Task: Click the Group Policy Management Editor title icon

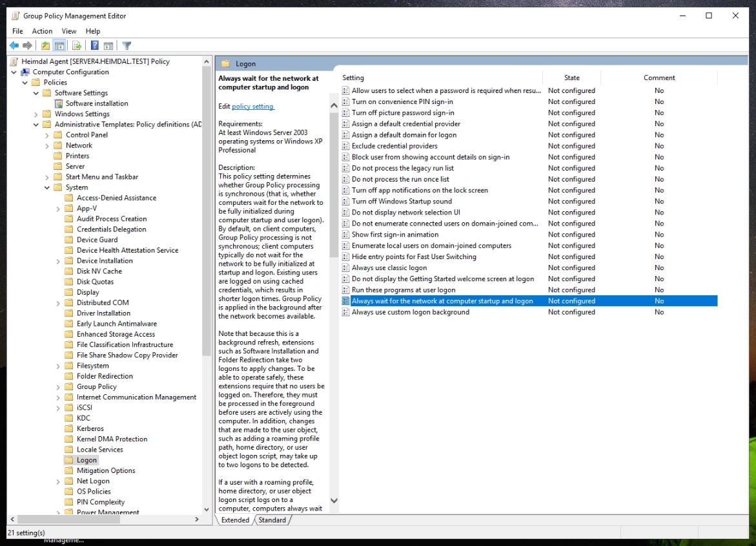Action: click(15, 16)
